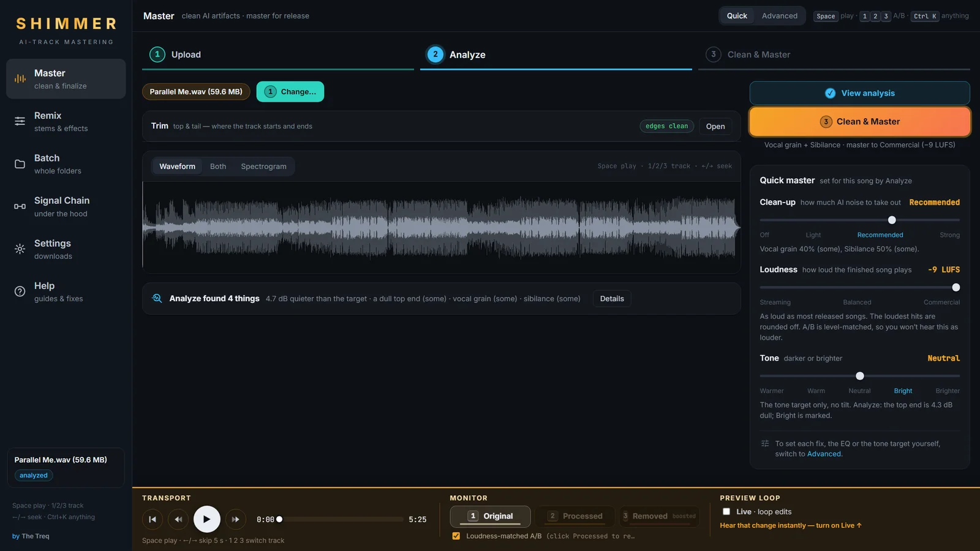
Task: Adjust the Clean-up slider handle
Action: coord(892,220)
